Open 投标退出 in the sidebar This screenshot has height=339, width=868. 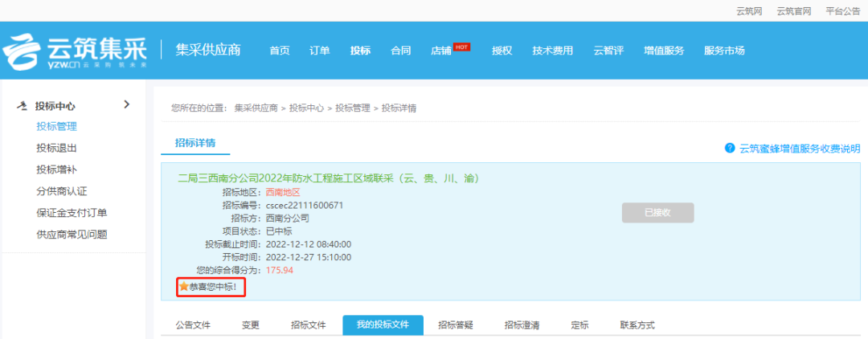tap(56, 149)
